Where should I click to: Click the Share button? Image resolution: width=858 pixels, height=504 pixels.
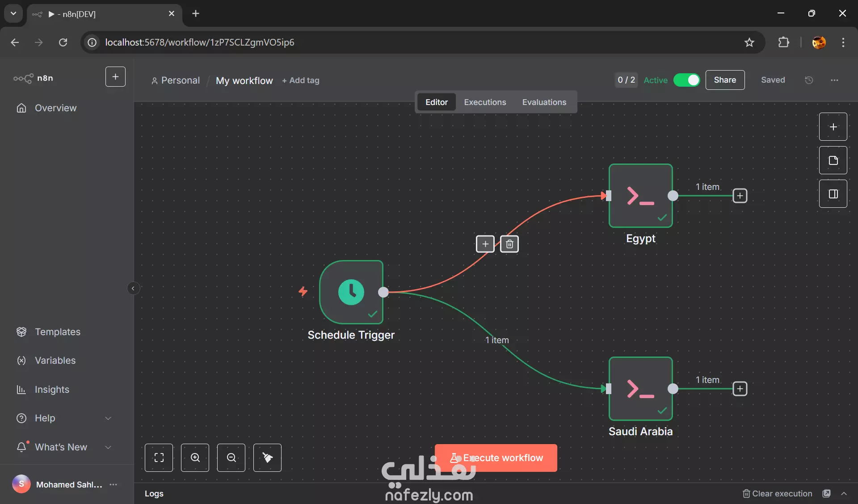[725, 80]
